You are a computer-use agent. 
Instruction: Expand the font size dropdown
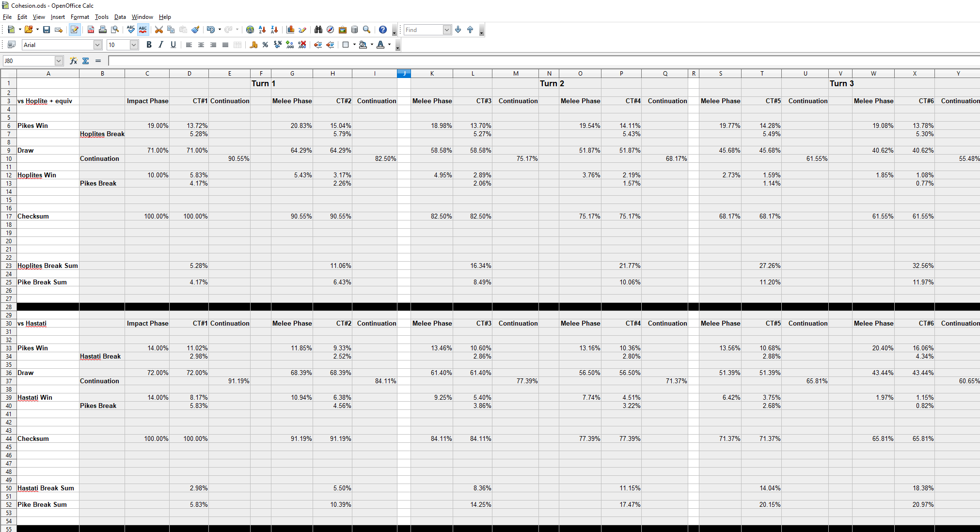click(134, 45)
